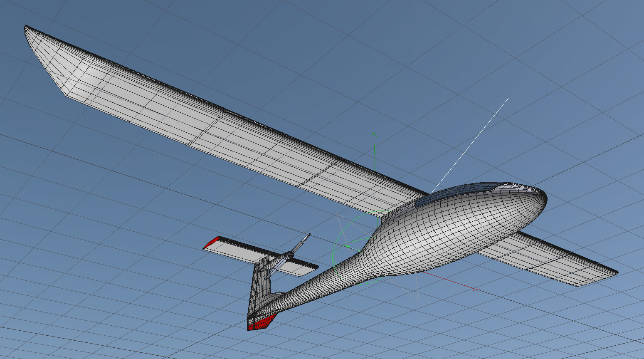Click the vertical tail fin

258,291
